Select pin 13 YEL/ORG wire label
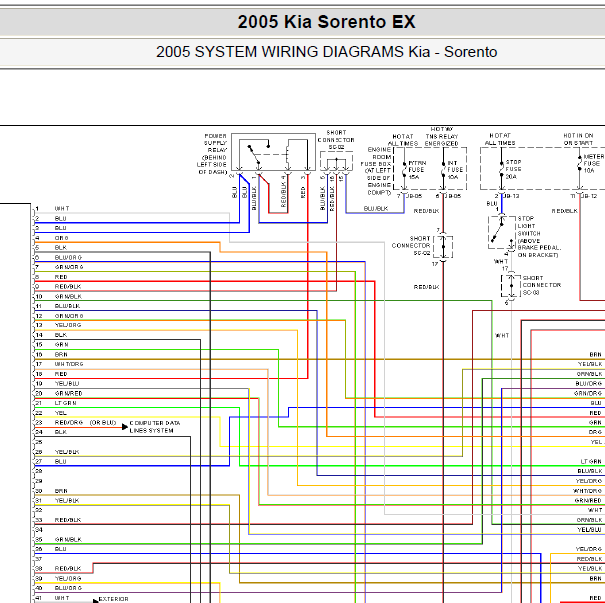Screen dimensions: 605x603 tap(68, 325)
